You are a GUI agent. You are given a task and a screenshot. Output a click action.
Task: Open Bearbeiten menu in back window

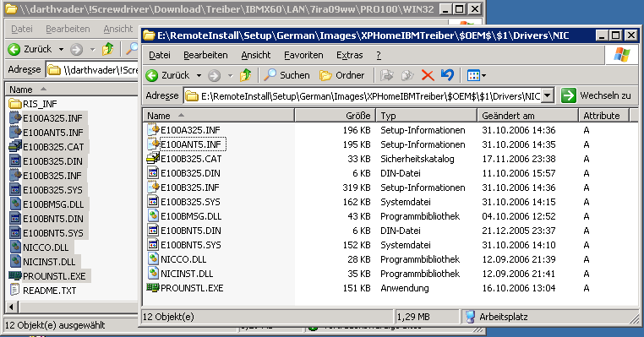(x=68, y=29)
